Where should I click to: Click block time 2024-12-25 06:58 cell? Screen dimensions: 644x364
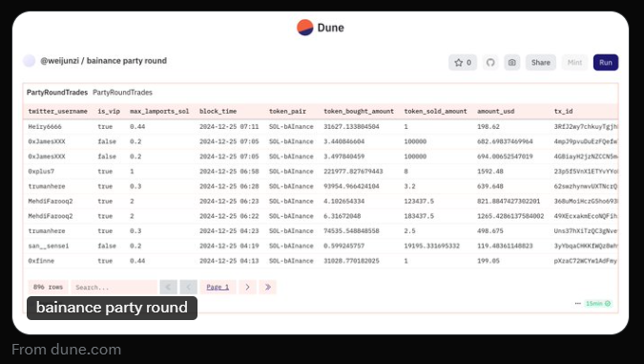(x=229, y=172)
